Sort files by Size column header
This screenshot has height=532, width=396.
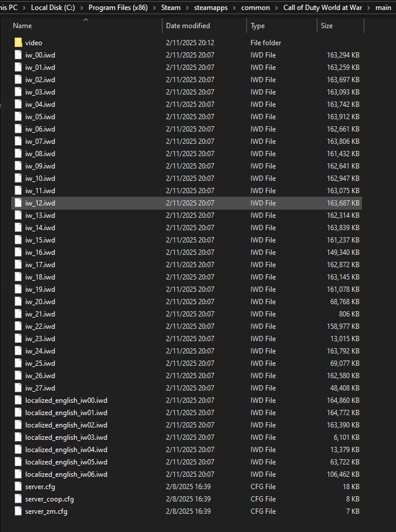point(327,26)
